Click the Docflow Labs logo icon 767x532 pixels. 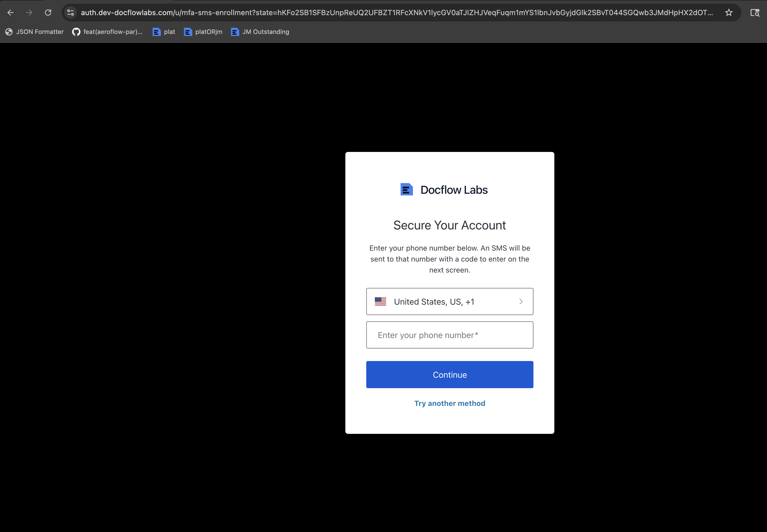(x=406, y=189)
